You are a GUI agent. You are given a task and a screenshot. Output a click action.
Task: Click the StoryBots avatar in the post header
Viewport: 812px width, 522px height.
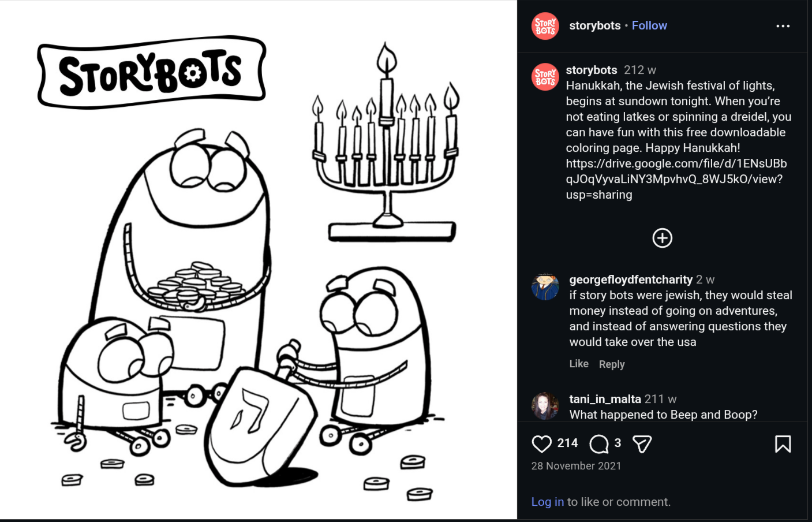[x=545, y=26]
